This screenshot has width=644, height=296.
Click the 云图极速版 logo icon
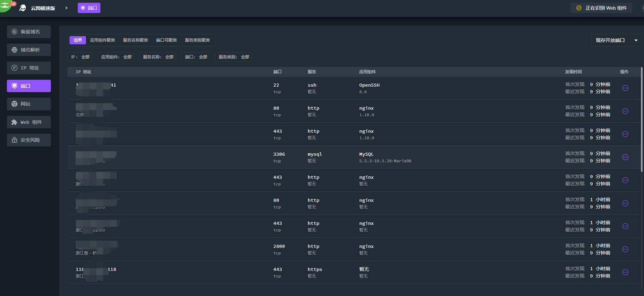[x=23, y=8]
